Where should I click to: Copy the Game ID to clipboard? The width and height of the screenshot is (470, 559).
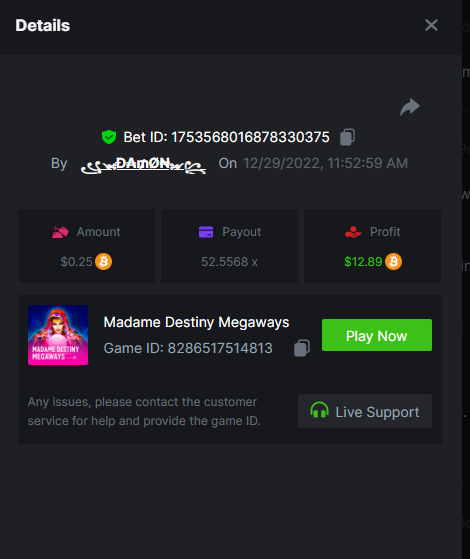[302, 348]
